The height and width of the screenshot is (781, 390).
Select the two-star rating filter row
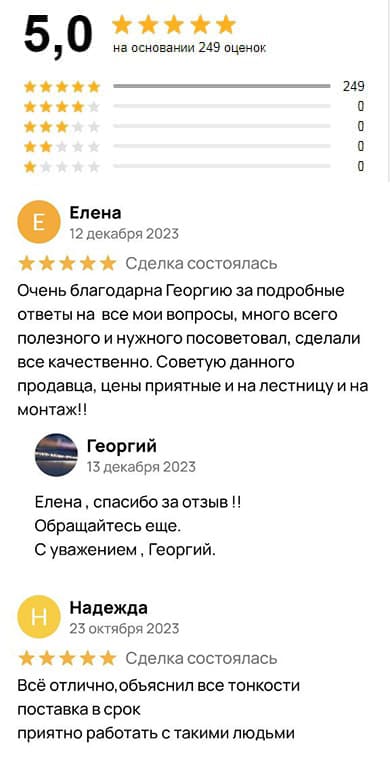194,146
